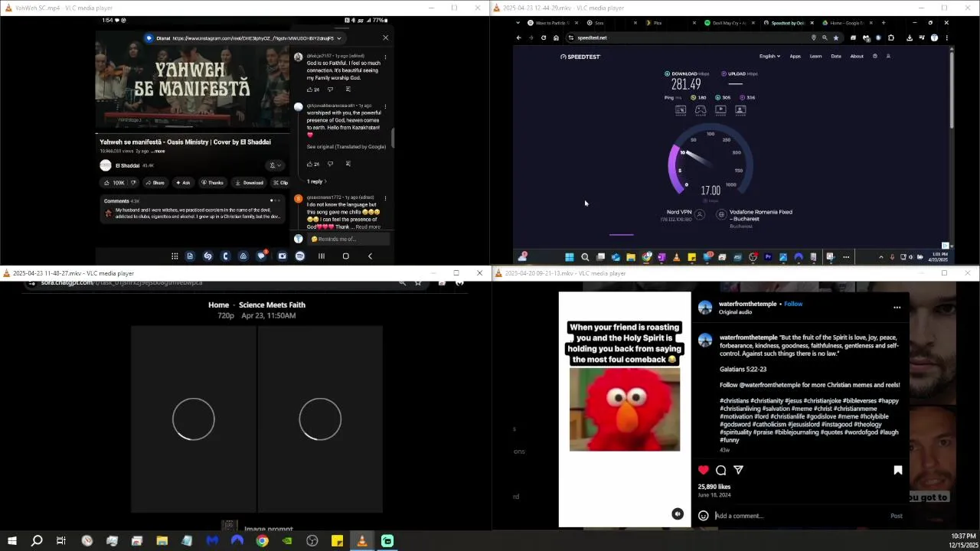Click Learn link on Speedtest header
The image size is (980, 551).
(x=815, y=56)
